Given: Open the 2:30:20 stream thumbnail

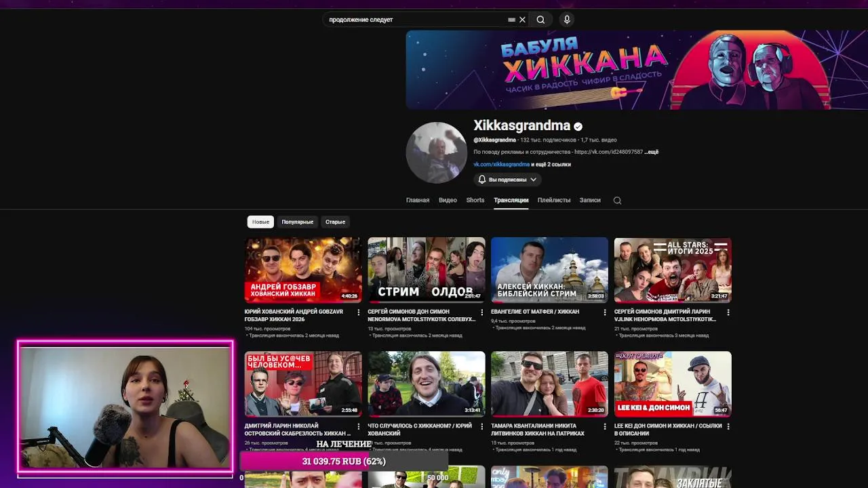Looking at the screenshot, I should pos(549,384).
